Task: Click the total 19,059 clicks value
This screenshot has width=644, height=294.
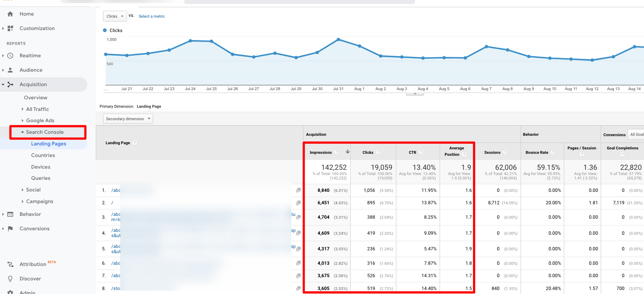Action: pyautogui.click(x=382, y=167)
